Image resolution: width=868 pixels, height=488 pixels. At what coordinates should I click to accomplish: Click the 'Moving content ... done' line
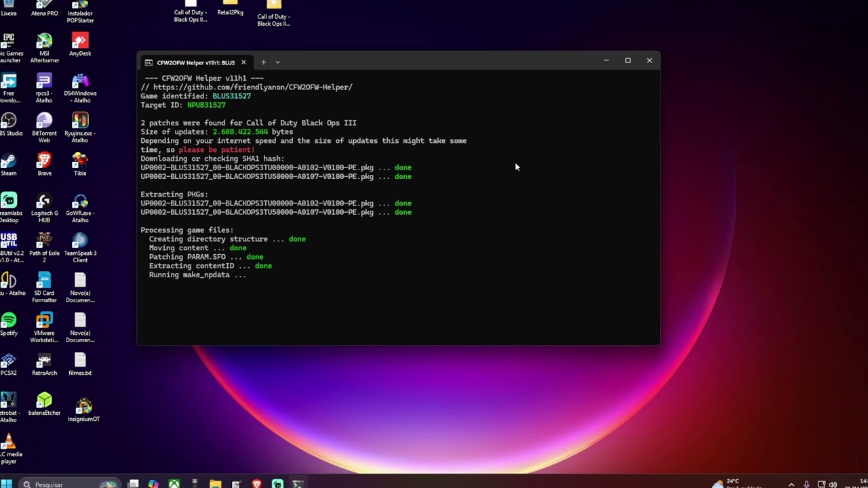pyautogui.click(x=197, y=248)
